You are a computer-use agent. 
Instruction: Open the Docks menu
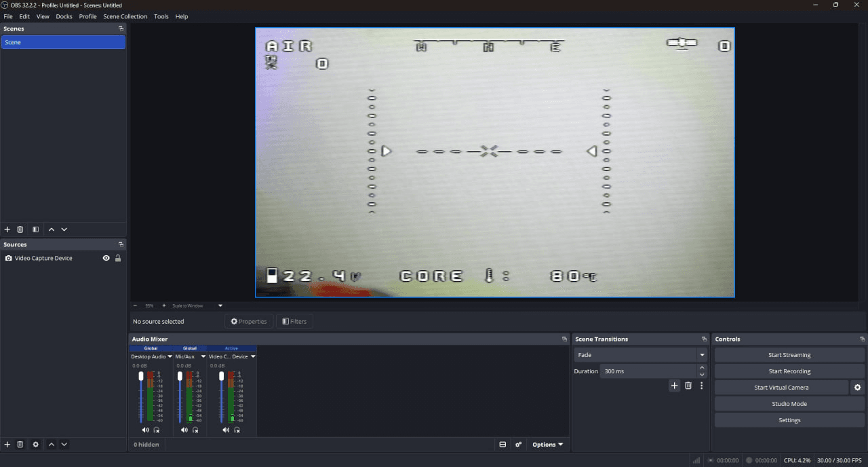(x=64, y=16)
